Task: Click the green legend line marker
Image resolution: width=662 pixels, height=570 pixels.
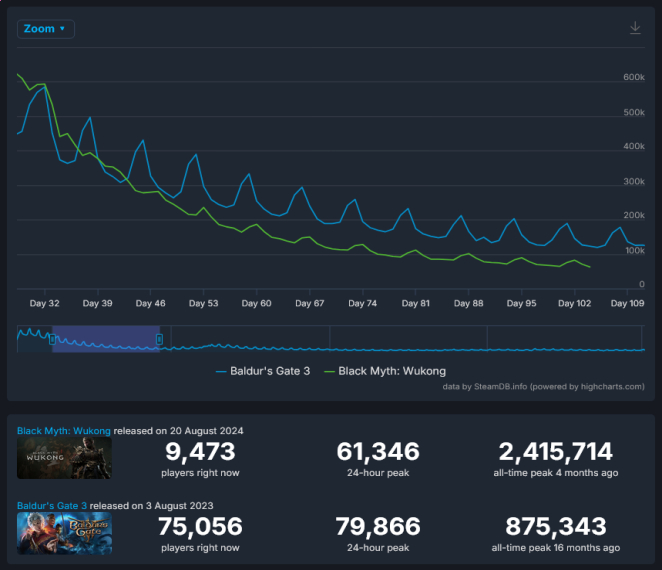Action: coord(329,372)
